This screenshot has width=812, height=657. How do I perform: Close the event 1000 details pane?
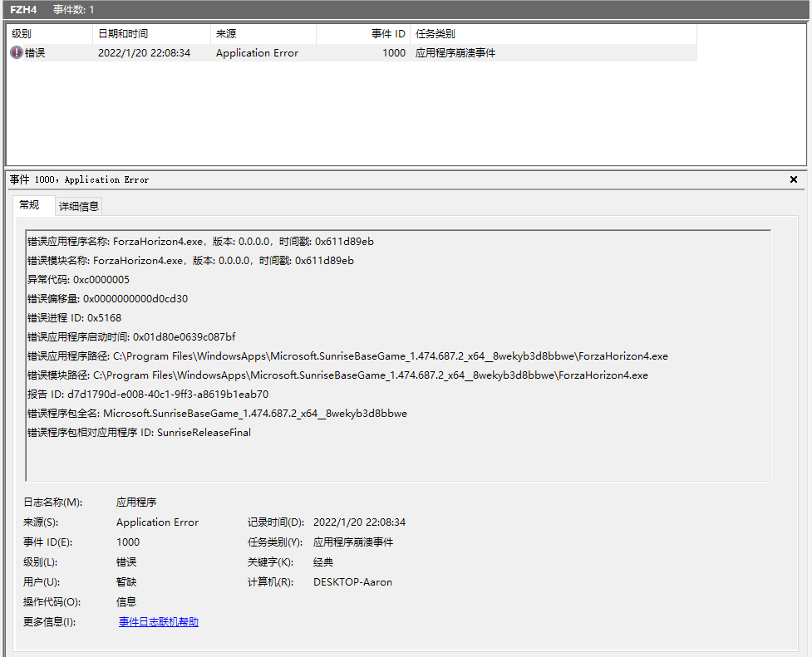[794, 179]
